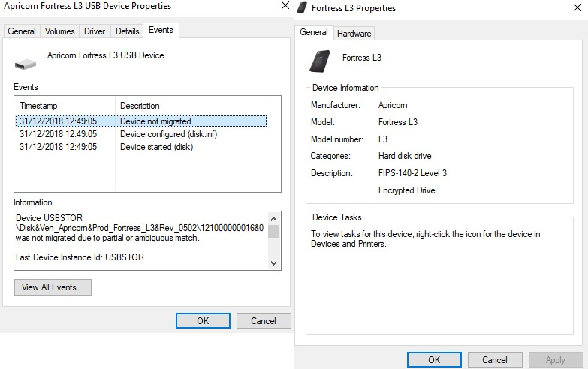
Task: Select the 'Device configured (disk.inf)' event row
Action: pyautogui.click(x=141, y=134)
